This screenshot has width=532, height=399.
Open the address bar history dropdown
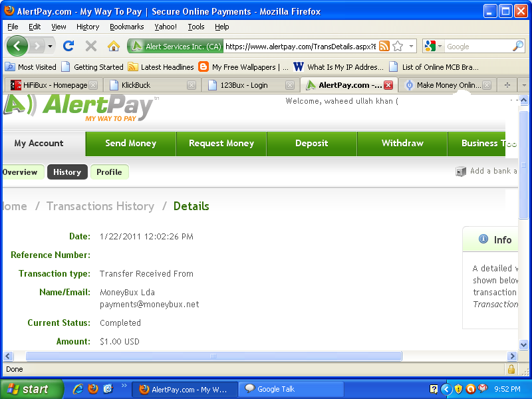pyautogui.click(x=411, y=46)
